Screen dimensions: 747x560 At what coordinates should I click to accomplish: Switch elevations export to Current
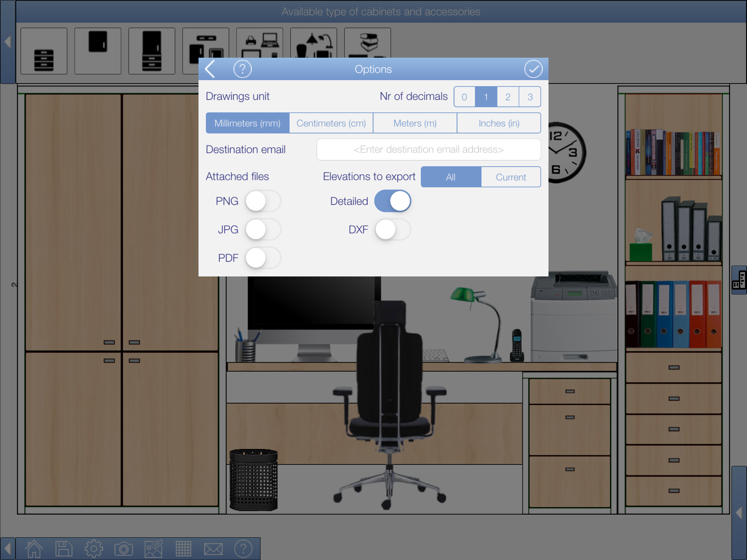tap(510, 177)
